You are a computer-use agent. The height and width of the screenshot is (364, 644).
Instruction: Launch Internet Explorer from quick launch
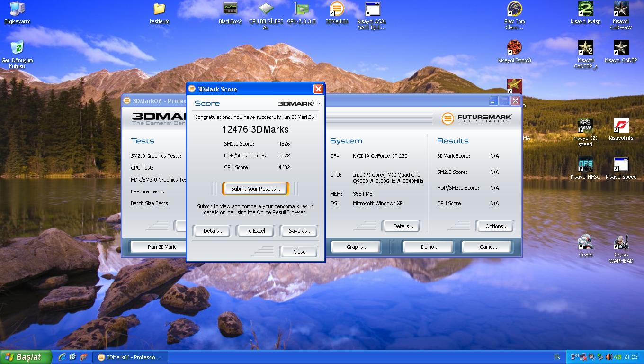[x=62, y=357]
